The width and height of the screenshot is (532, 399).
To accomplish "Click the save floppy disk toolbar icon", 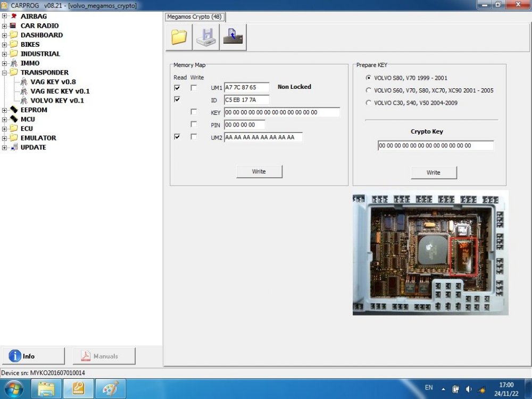I will (206, 37).
